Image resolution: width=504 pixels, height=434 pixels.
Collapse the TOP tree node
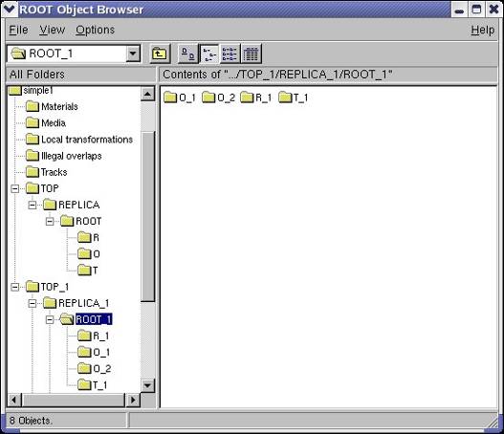(14, 188)
